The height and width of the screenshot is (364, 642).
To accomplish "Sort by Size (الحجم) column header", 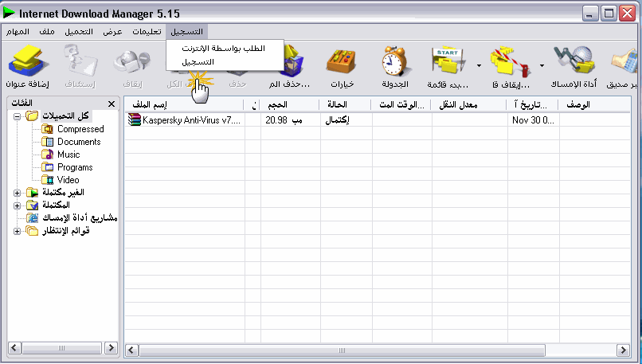I will 290,105.
